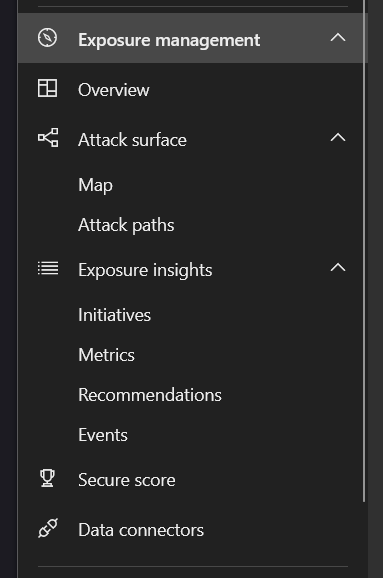The width and height of the screenshot is (383, 578).
Task: Click the Overview dashboard layout icon
Action: pos(48,88)
